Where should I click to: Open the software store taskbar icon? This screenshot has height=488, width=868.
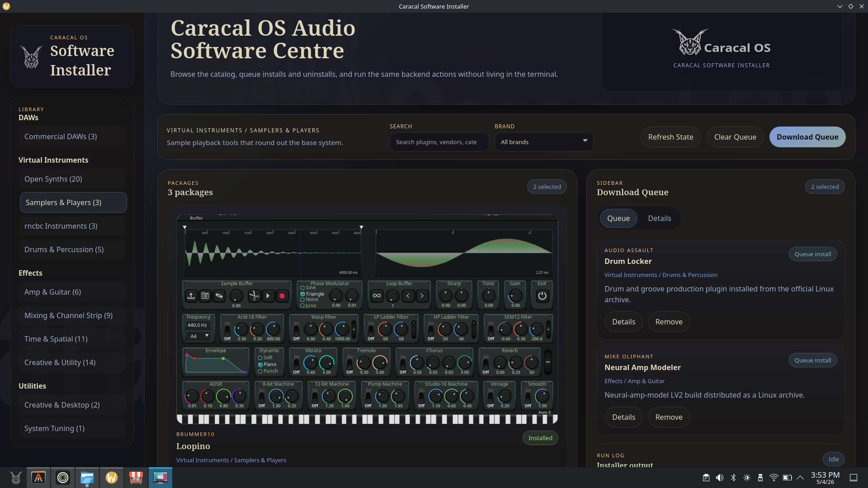136,478
